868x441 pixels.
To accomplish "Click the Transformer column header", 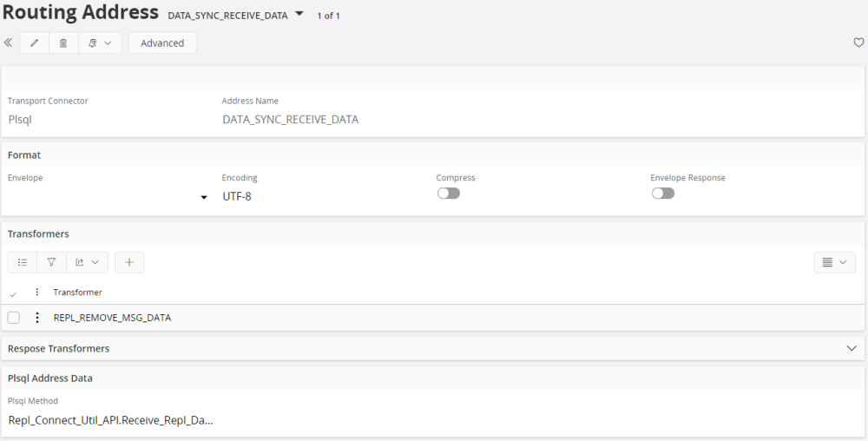I will (x=77, y=293).
